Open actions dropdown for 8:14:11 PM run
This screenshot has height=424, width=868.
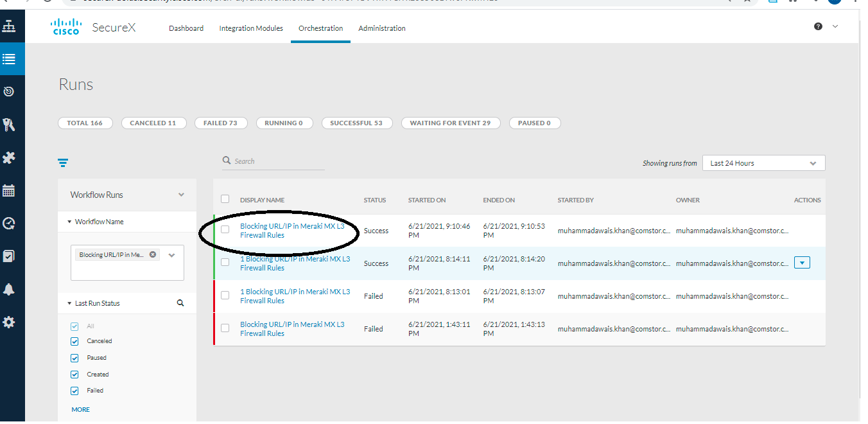(802, 262)
